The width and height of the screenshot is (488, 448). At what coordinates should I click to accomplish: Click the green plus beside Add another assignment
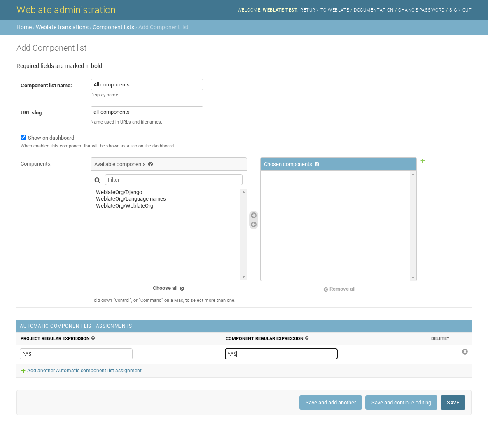(23, 371)
